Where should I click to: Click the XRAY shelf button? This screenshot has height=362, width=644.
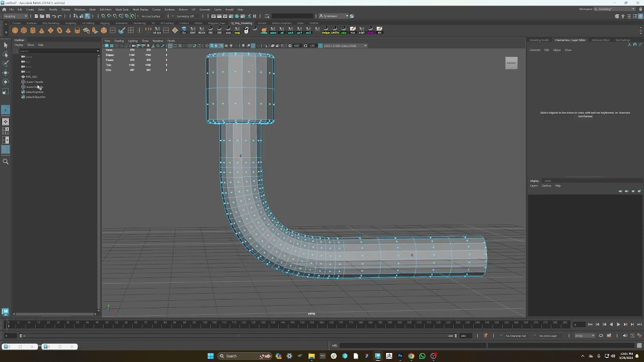(193, 31)
